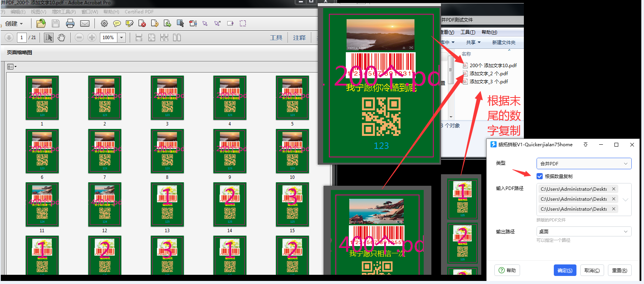Viewport: 644px width, 284px height.
Task: Click the Print icon in Acrobat toolbar
Action: (x=70, y=23)
